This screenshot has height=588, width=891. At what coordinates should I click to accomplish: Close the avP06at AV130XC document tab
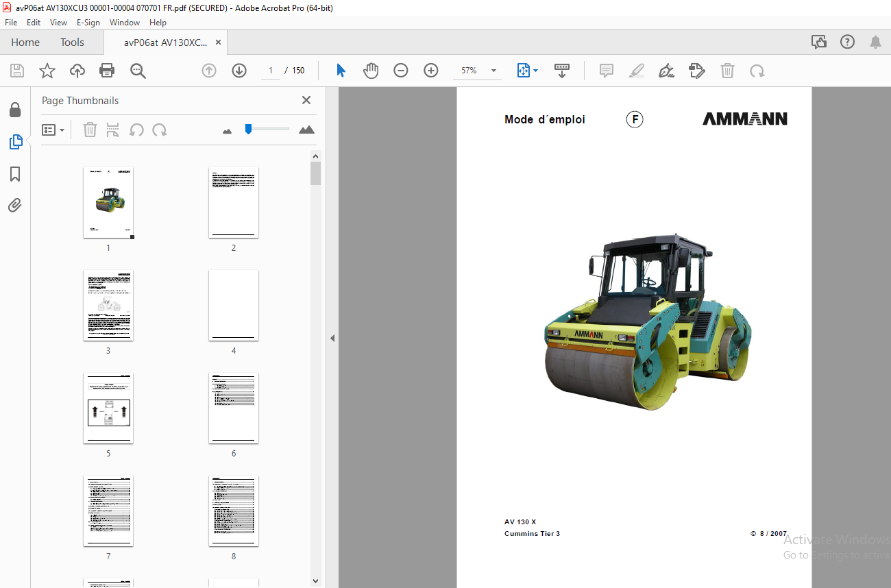point(218,42)
